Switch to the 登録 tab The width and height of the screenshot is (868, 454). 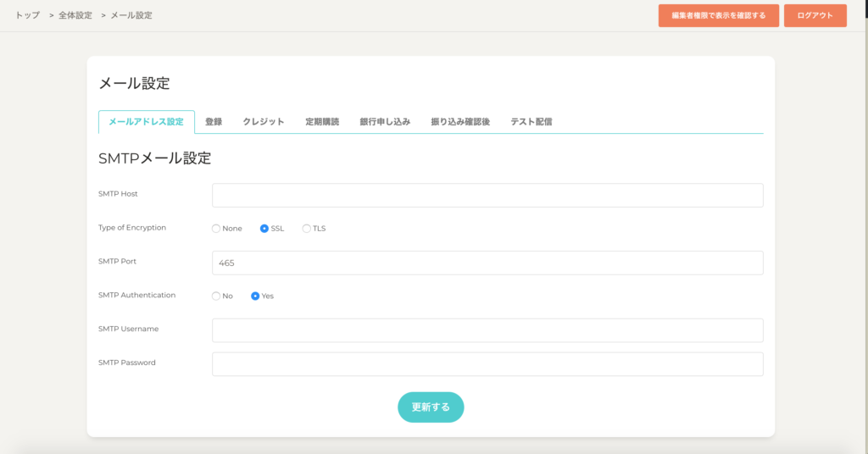(214, 122)
